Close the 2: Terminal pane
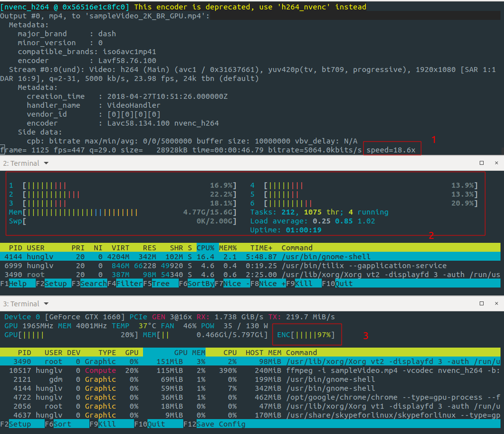Screen dimensions: 504x434 tap(496, 163)
